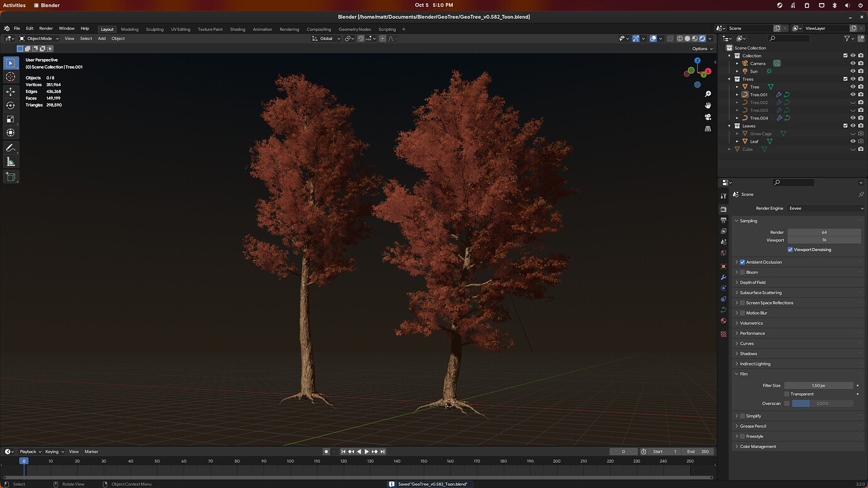Toggle camera view with camera icon
868x488 pixels.
coord(708,117)
